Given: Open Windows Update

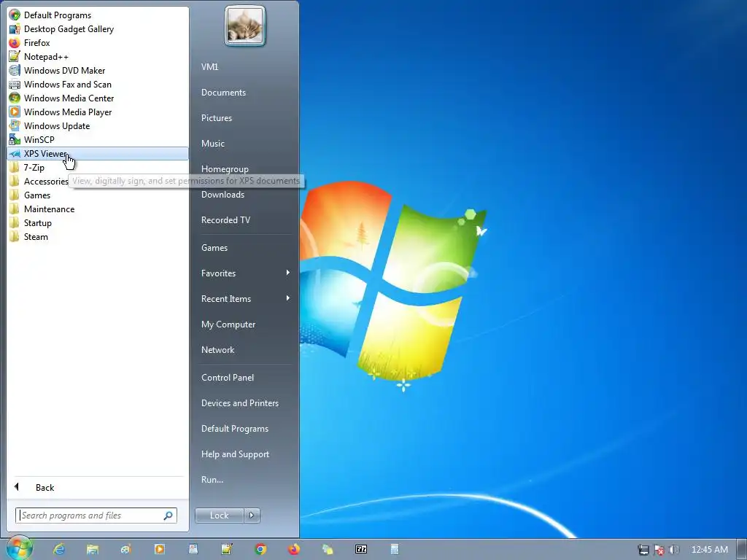Looking at the screenshot, I should (98, 125).
